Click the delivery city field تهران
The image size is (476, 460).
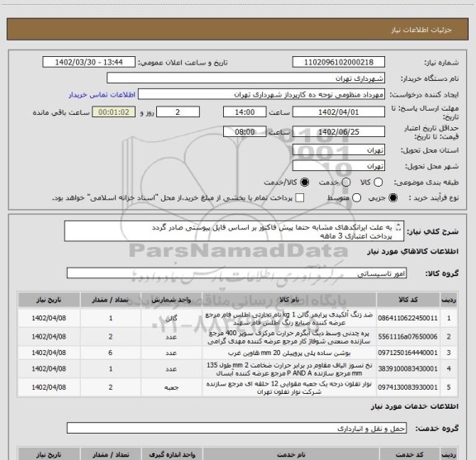[x=339, y=166]
